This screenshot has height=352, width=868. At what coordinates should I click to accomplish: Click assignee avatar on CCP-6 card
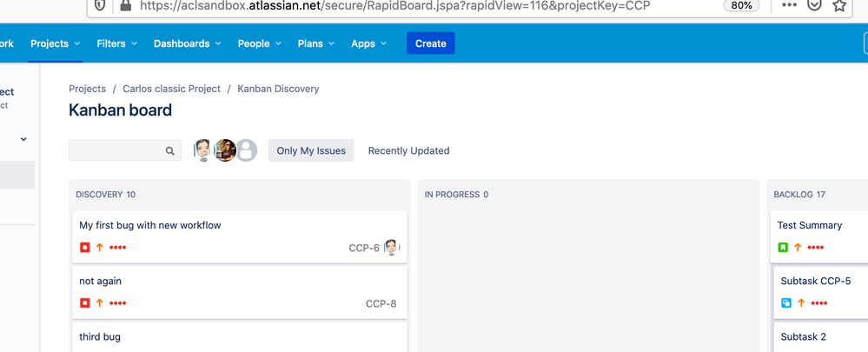(391, 248)
